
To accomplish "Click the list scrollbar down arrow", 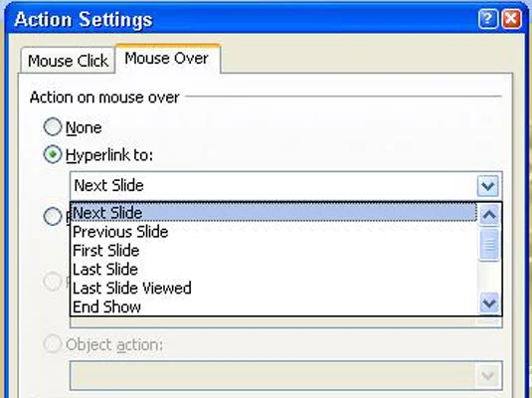I will point(489,302).
